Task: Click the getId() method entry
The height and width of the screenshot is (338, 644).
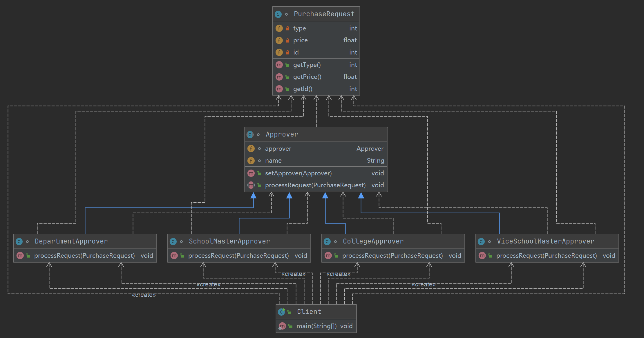Action: 303,89
